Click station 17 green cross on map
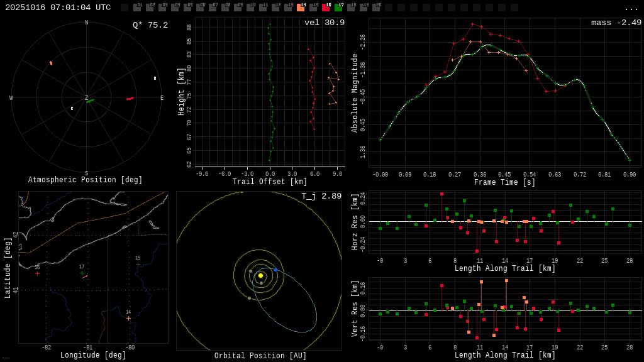 82,273
